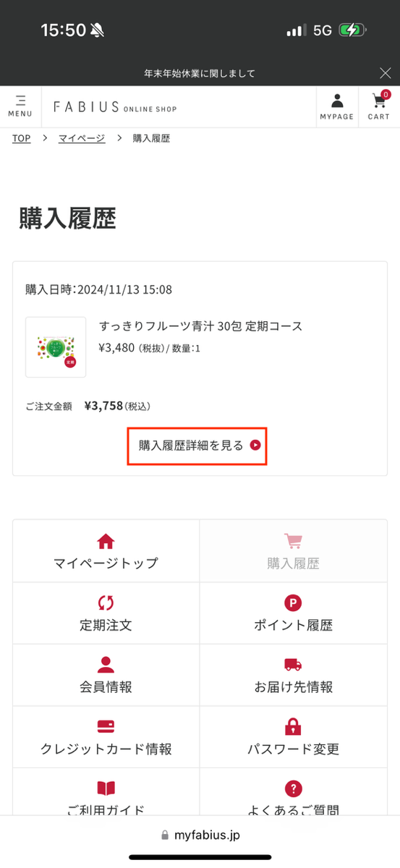The height and width of the screenshot is (868, 400).
Task: Click 購入履歴詳細を見る button
Action: point(197,446)
